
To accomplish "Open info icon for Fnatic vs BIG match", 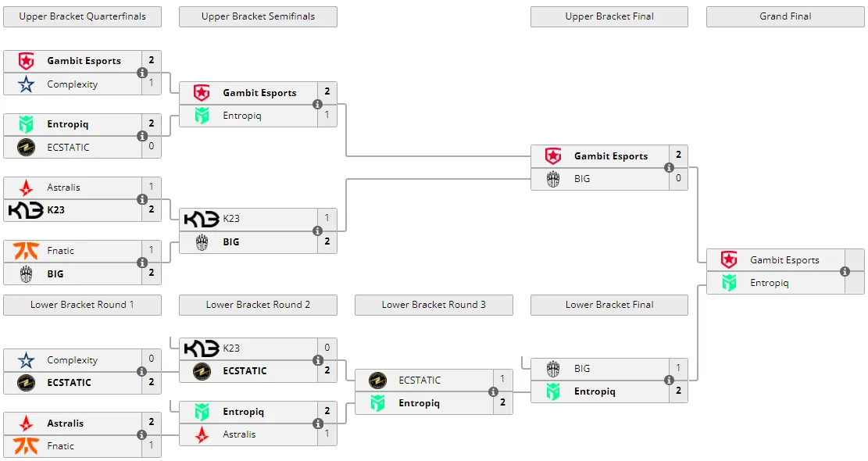I will [x=142, y=263].
